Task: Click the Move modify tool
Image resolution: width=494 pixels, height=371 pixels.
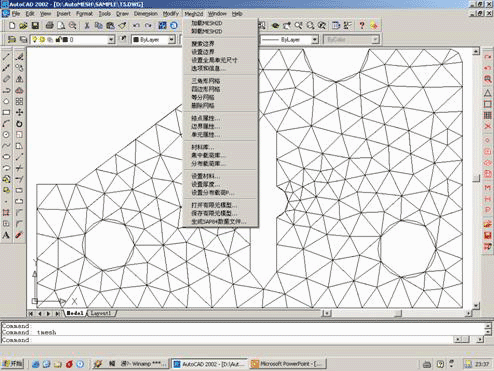Action: (19, 112)
